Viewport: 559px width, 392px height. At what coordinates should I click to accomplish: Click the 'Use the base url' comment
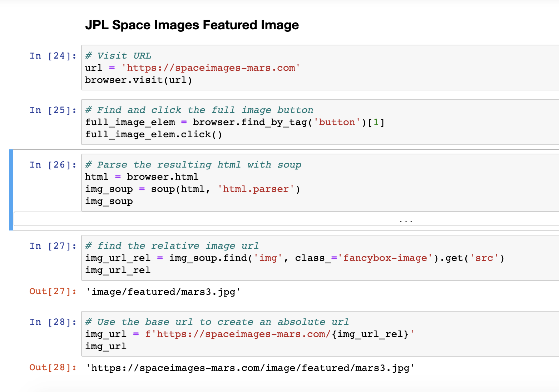tap(217, 322)
